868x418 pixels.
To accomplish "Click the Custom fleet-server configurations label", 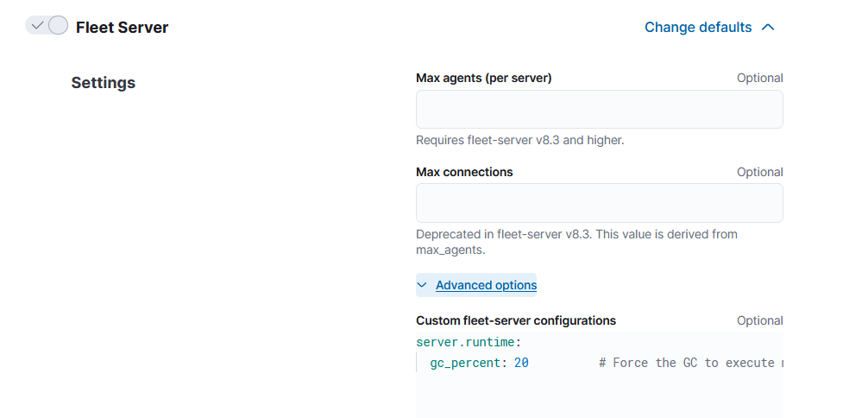I will pyautogui.click(x=515, y=320).
